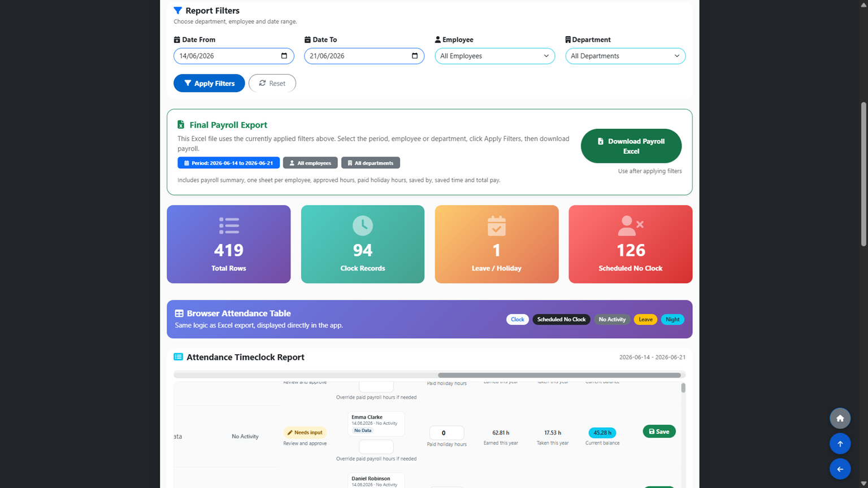Click the All departments badge
The height and width of the screenshot is (488, 868).
[x=371, y=163]
